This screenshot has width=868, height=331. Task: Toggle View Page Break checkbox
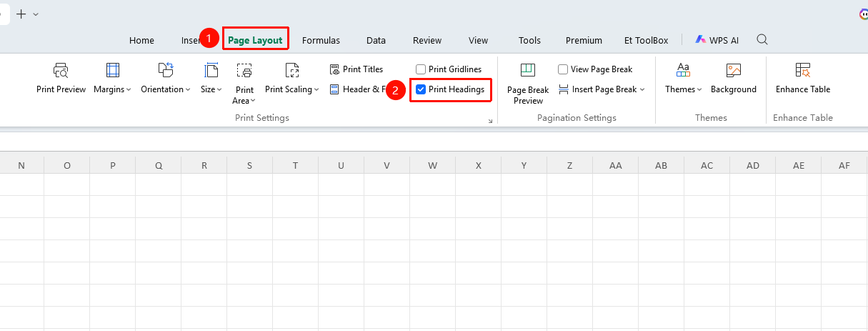pos(563,69)
